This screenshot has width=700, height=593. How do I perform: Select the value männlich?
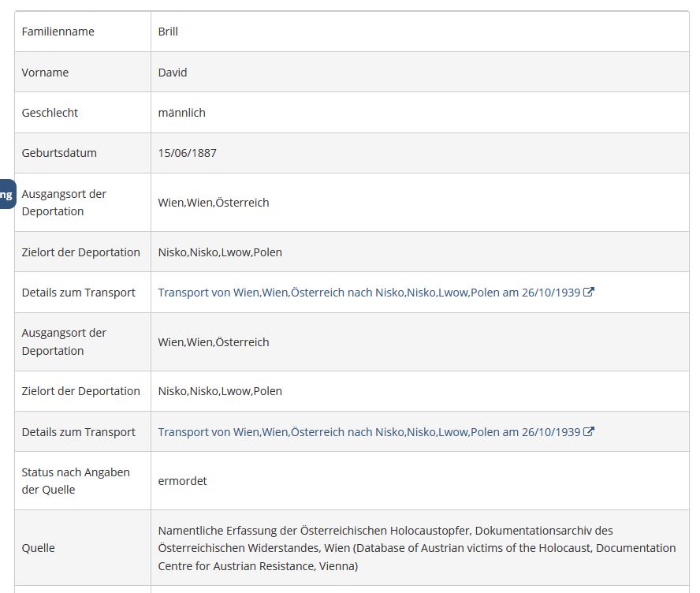pyautogui.click(x=182, y=113)
